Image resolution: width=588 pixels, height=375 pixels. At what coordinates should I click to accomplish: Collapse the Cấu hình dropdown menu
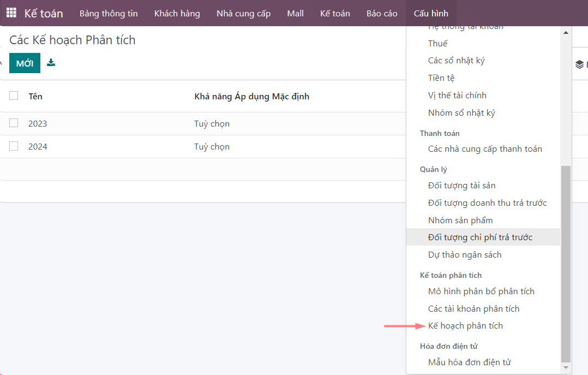[x=431, y=14]
